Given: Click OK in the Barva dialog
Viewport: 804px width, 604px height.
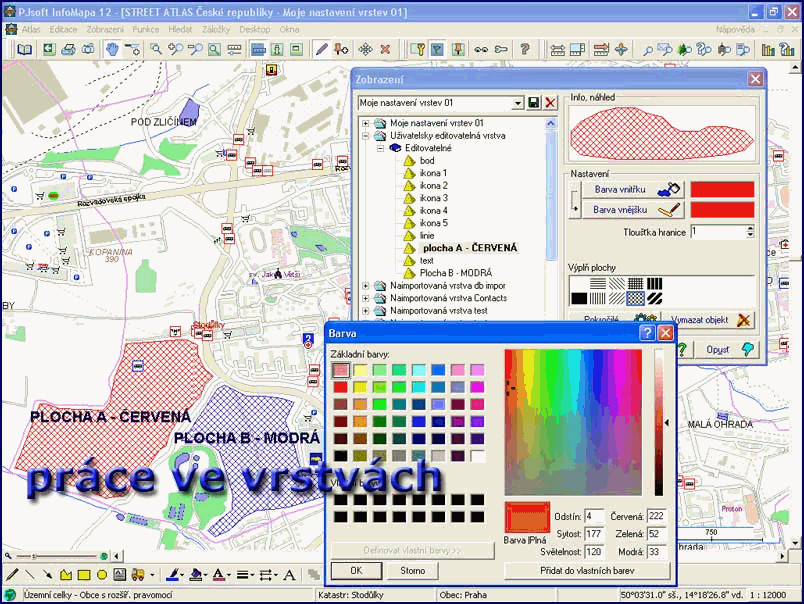Looking at the screenshot, I should pyautogui.click(x=356, y=571).
